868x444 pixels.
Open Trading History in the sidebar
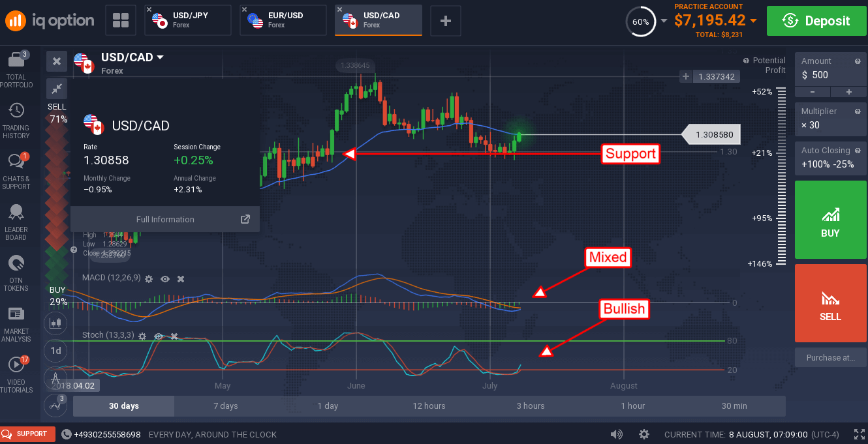point(16,122)
